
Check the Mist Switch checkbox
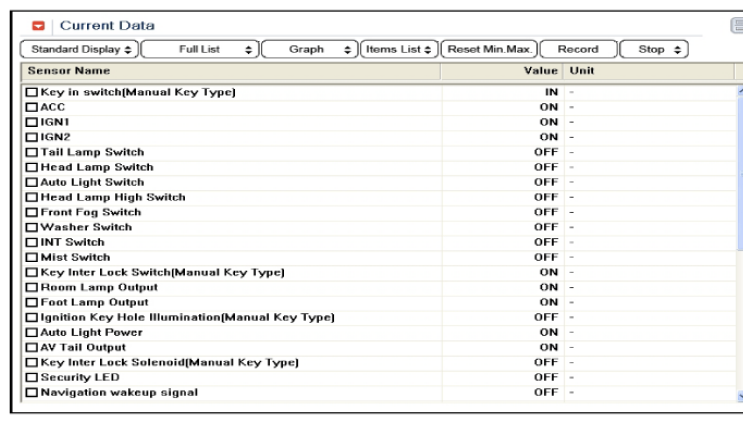(32, 257)
